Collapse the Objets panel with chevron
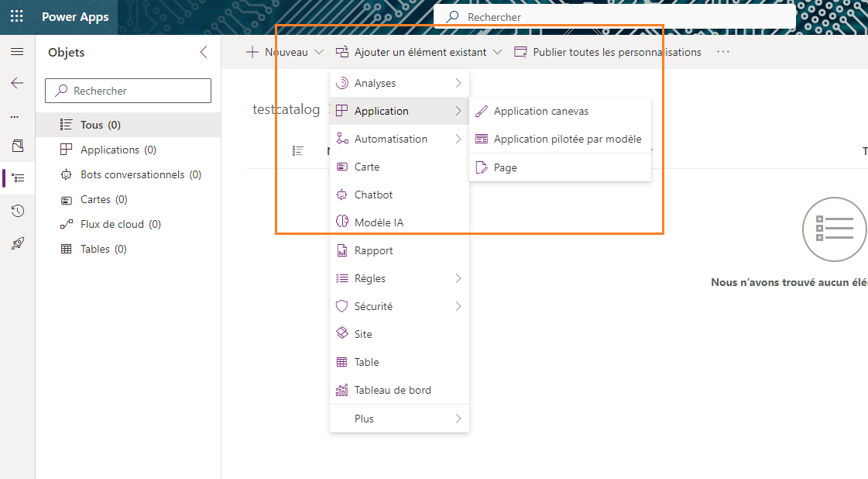868x479 pixels. (x=204, y=53)
